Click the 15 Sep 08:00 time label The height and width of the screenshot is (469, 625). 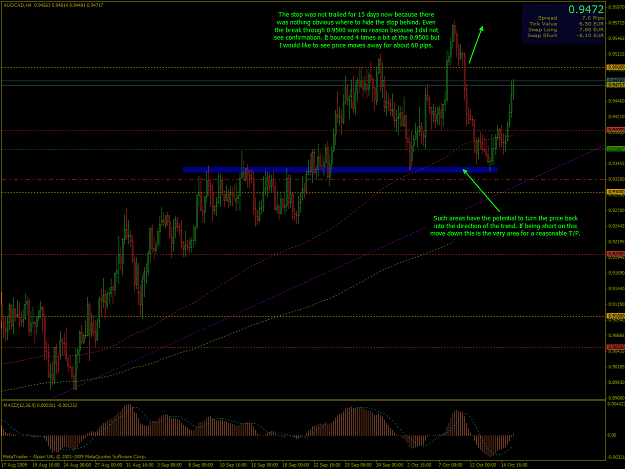(264, 465)
